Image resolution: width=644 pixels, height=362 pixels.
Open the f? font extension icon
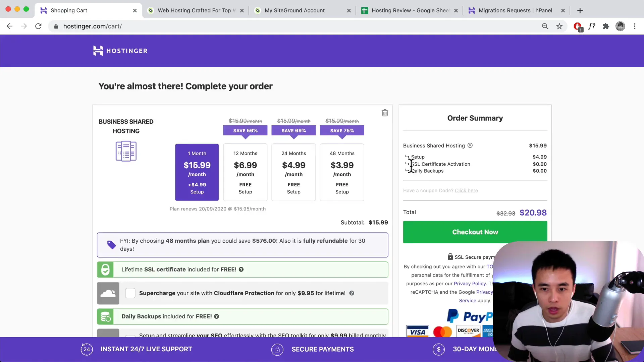tap(592, 26)
